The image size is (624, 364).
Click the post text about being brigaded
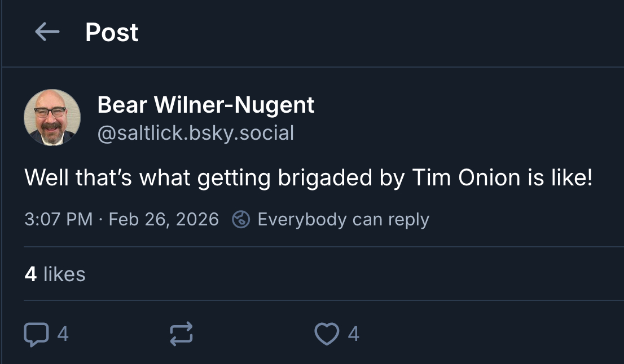point(309,178)
